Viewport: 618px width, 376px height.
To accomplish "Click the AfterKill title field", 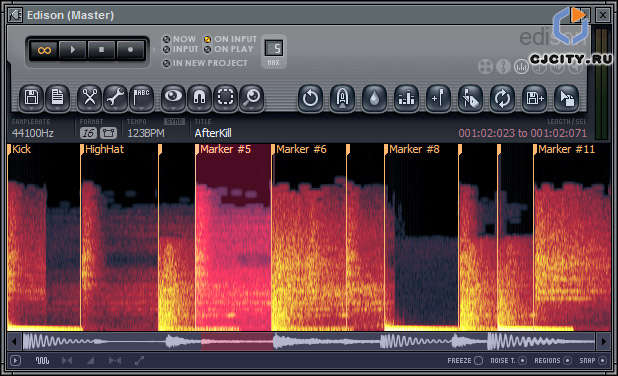I will pos(213,133).
